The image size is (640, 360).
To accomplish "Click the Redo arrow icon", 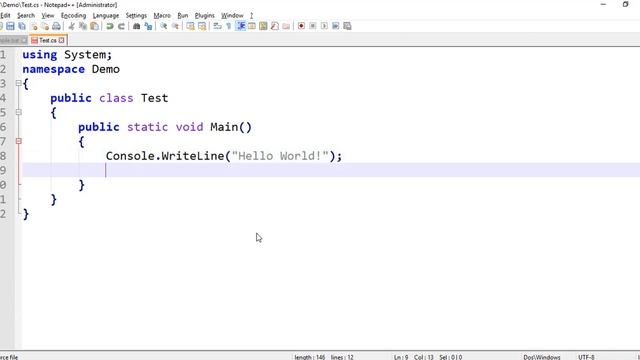I will (121, 26).
